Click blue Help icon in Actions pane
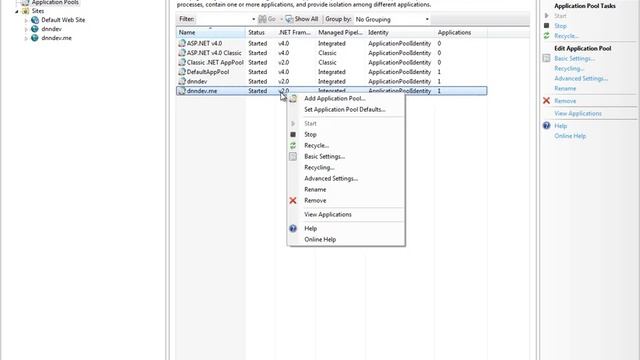 click(x=547, y=126)
